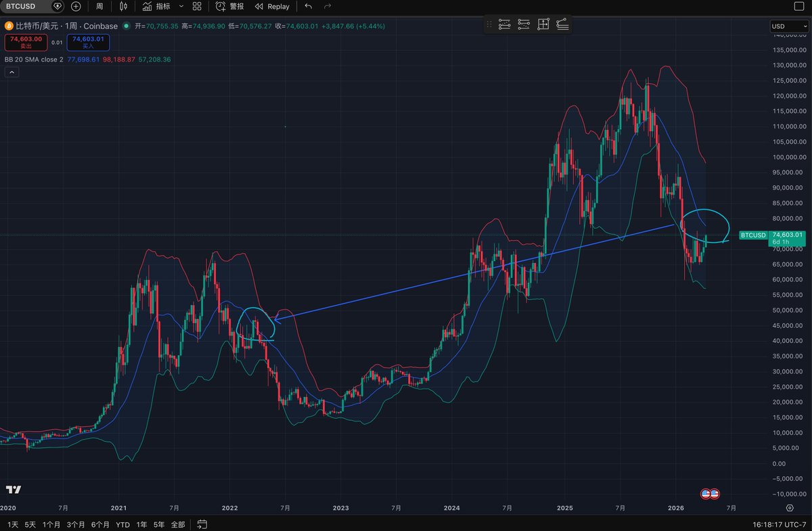812x531 pixels.
Task: Set range to 1个月
Action: (x=51, y=524)
